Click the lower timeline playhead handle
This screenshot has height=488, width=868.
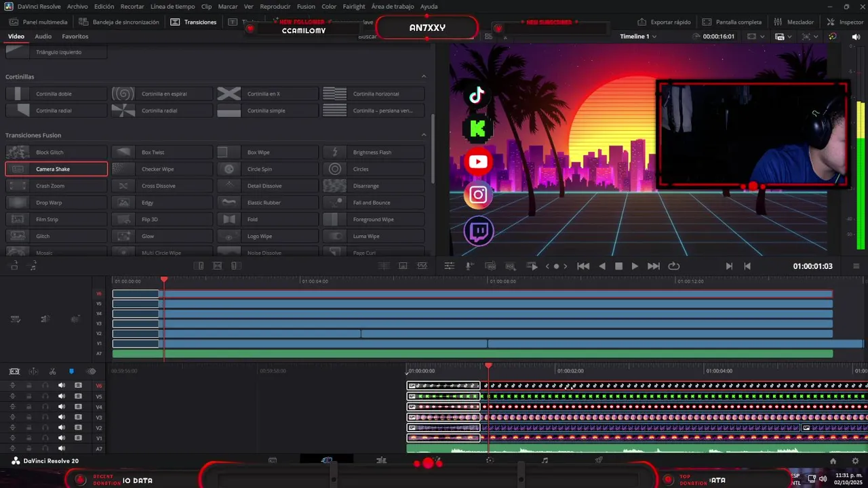coord(488,366)
